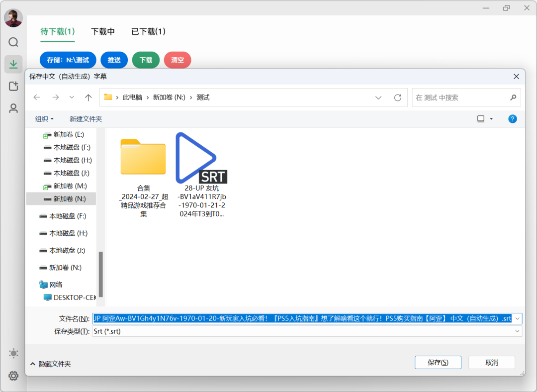Screen dimensions: 537x392
Task: Change the view layout icon
Action: tap(481, 119)
